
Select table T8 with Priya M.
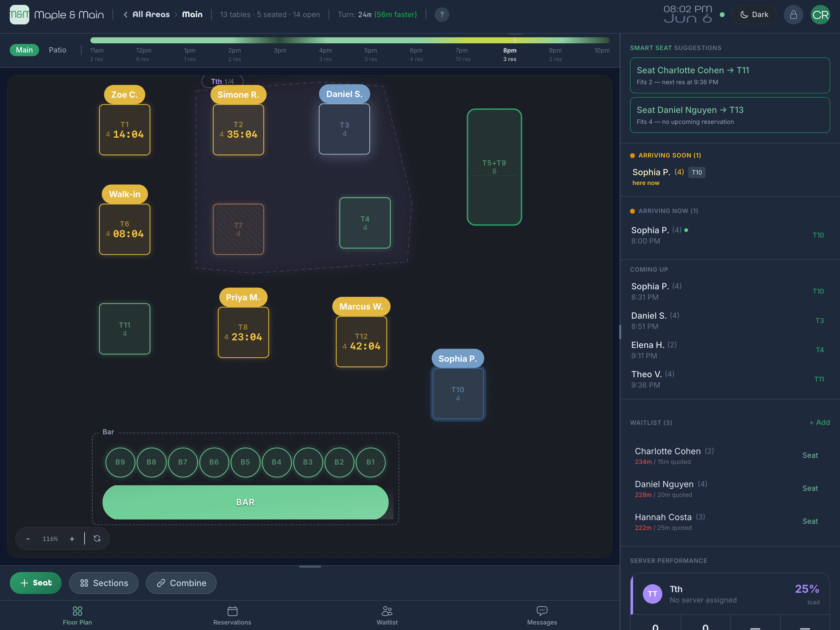[243, 332]
